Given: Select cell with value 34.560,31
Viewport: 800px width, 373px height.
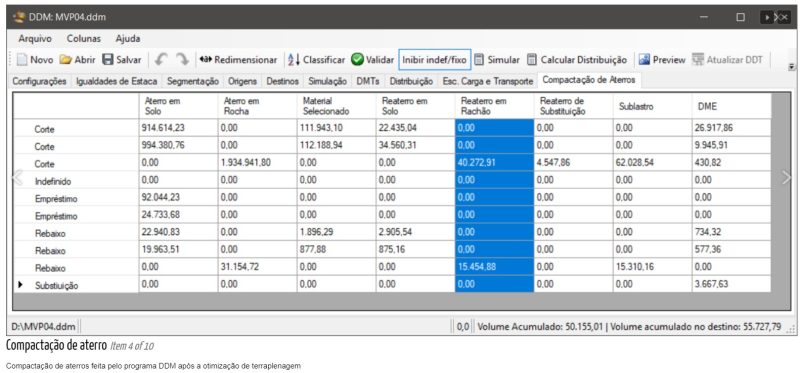Looking at the screenshot, I should [415, 145].
